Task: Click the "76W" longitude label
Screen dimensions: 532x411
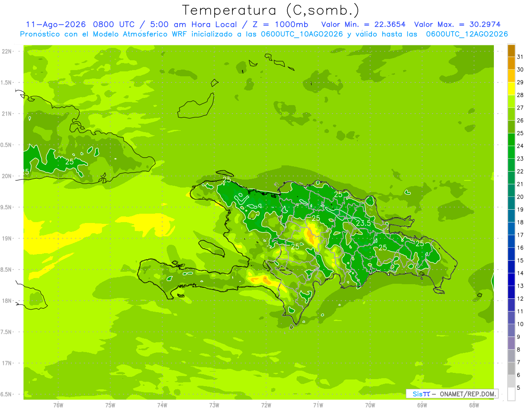Action: [58, 405]
